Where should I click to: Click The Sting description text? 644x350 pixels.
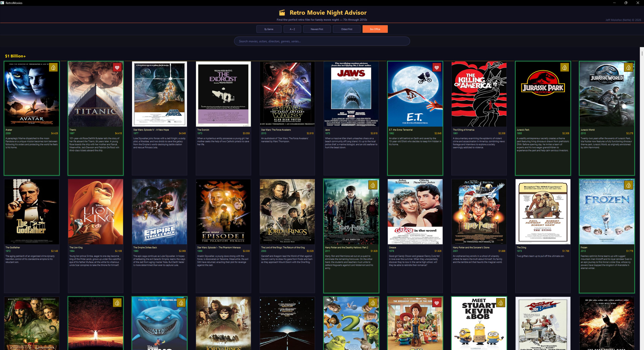pos(541,256)
